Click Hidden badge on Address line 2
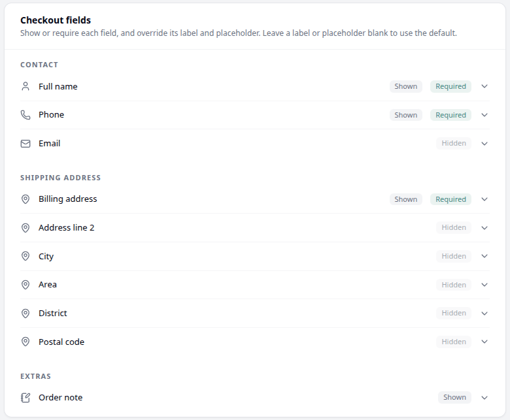This screenshot has width=510, height=420. coord(454,227)
